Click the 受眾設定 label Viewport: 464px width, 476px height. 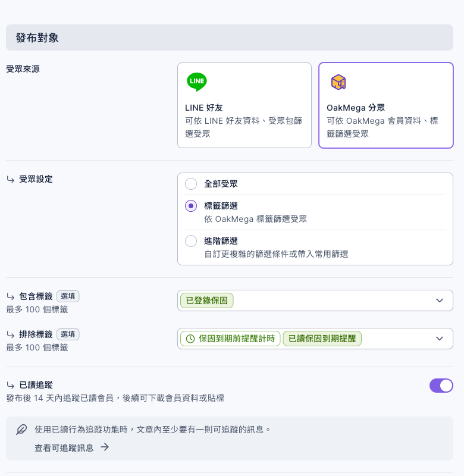pos(36,179)
